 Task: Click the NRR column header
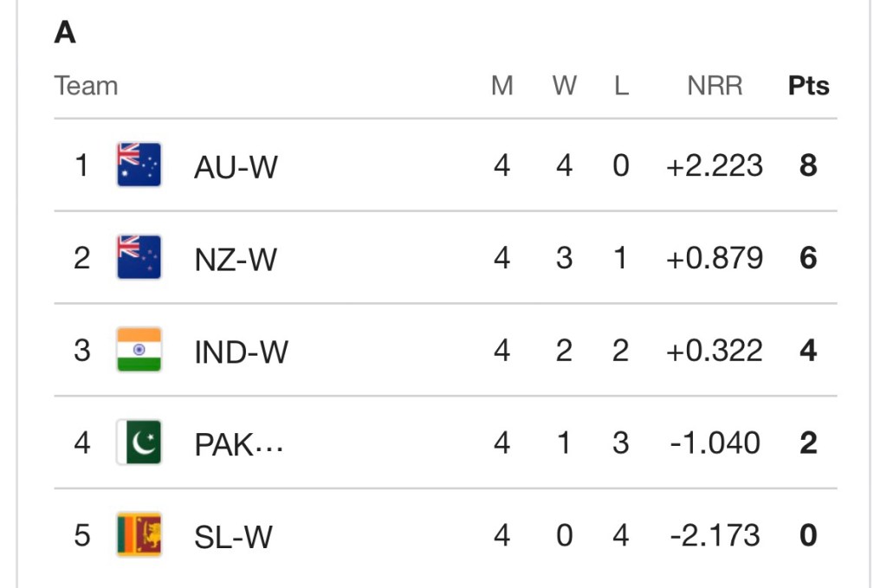click(x=715, y=87)
